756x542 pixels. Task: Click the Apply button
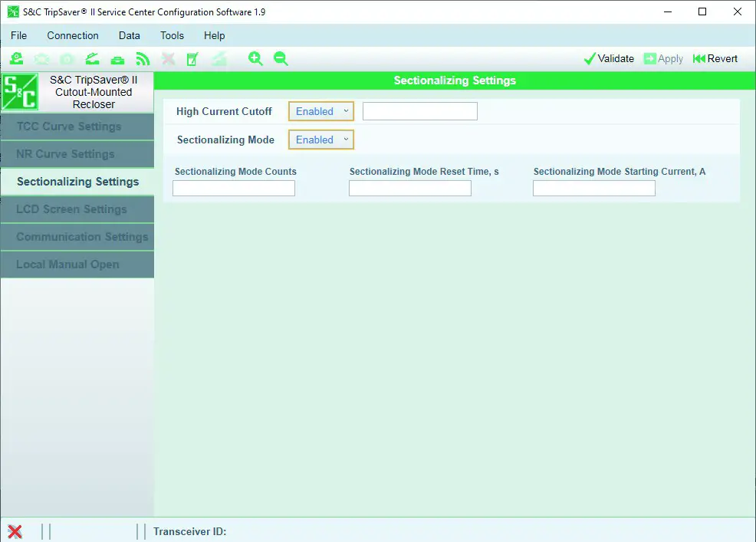click(664, 59)
